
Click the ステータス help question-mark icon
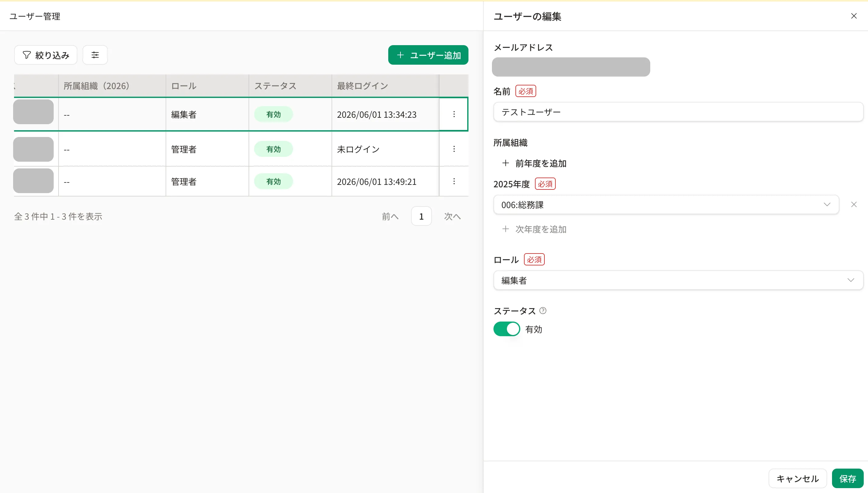[543, 311]
